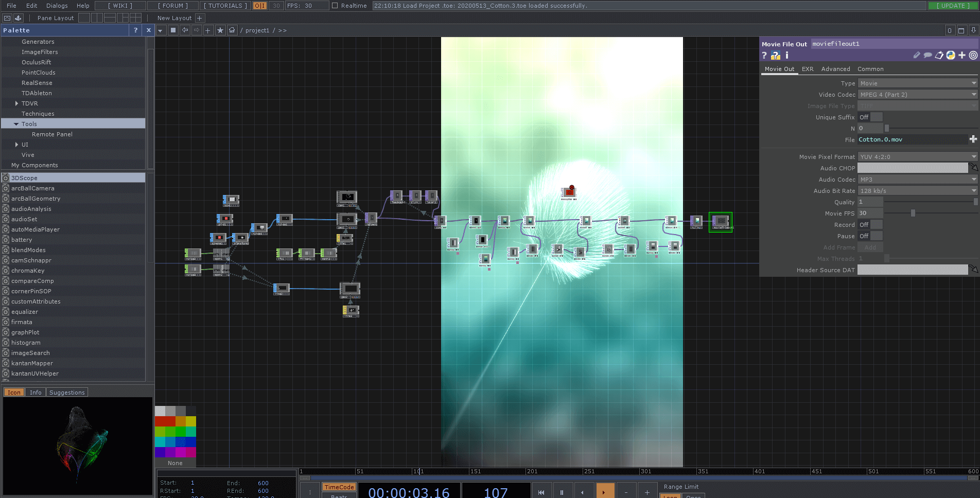Open the Python help icon in parameters
980x498 pixels.
click(x=776, y=56)
